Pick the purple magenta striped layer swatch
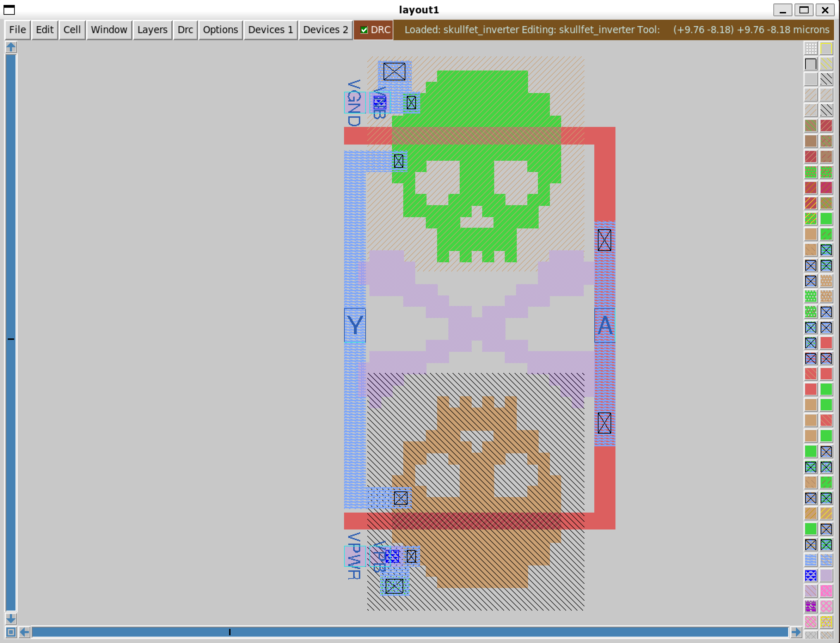840x643 pixels. 810,606
